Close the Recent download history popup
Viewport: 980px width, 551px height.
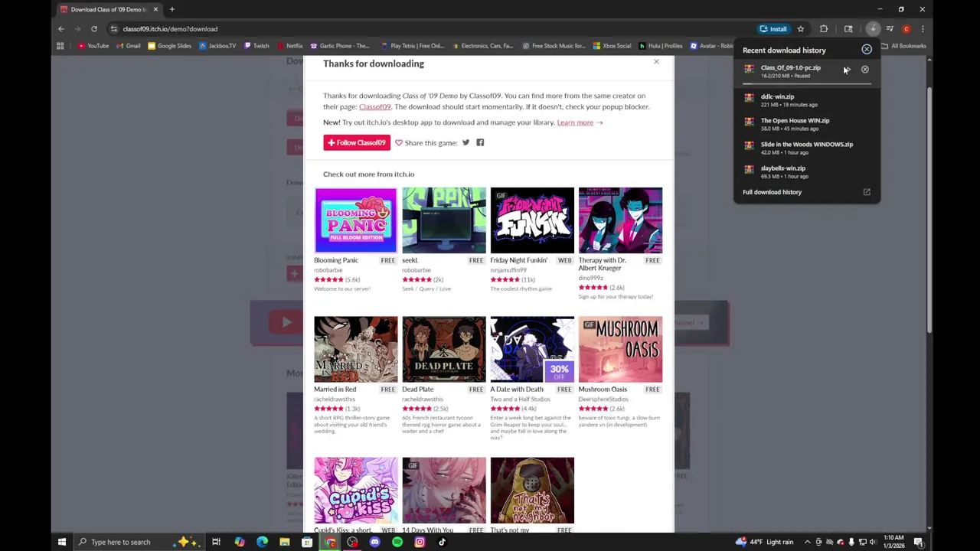(x=867, y=50)
